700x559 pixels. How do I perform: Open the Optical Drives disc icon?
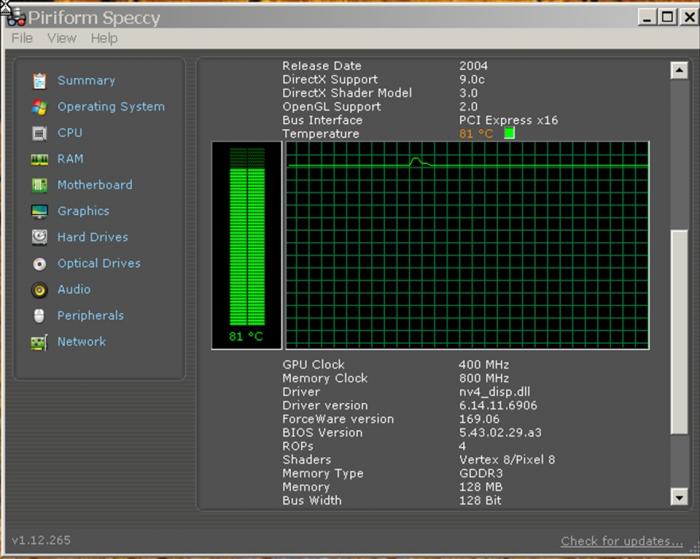point(39,264)
